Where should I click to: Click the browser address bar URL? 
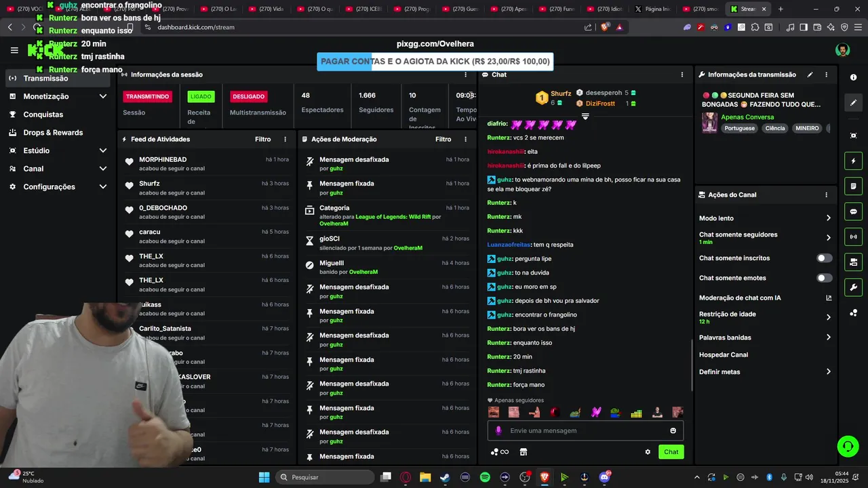[x=196, y=27]
